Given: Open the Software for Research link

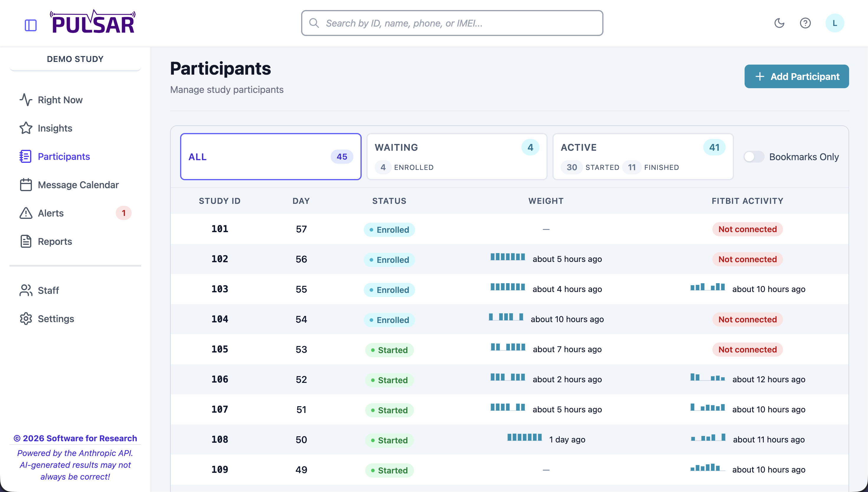Looking at the screenshot, I should pyautogui.click(x=75, y=438).
